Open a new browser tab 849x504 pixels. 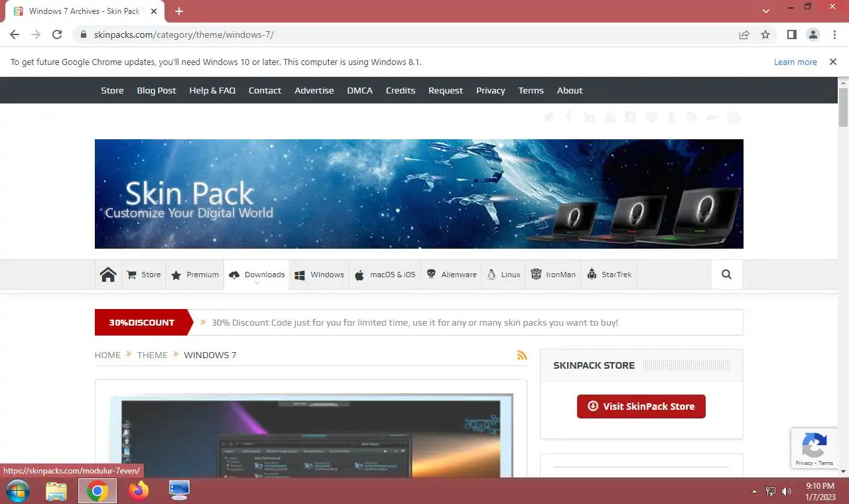[x=179, y=11]
